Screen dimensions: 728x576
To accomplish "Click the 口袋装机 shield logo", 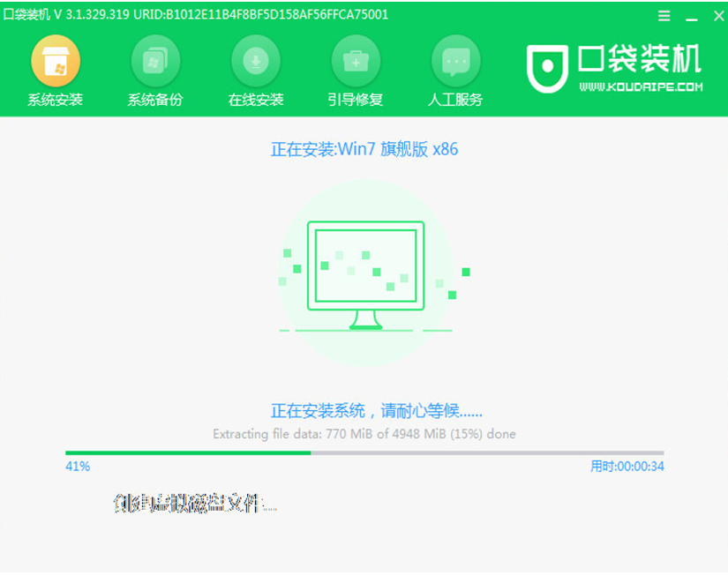I will click(547, 67).
